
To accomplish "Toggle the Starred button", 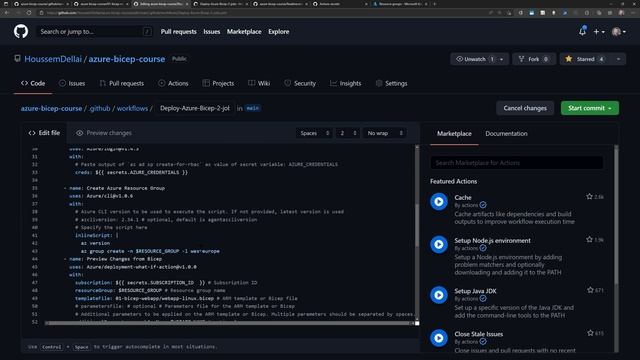I will (586, 59).
